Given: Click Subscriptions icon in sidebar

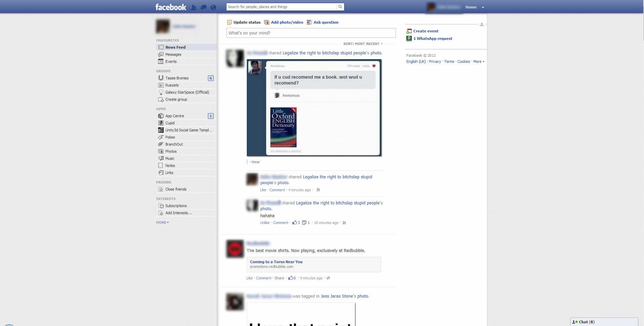Looking at the screenshot, I should [161, 206].
